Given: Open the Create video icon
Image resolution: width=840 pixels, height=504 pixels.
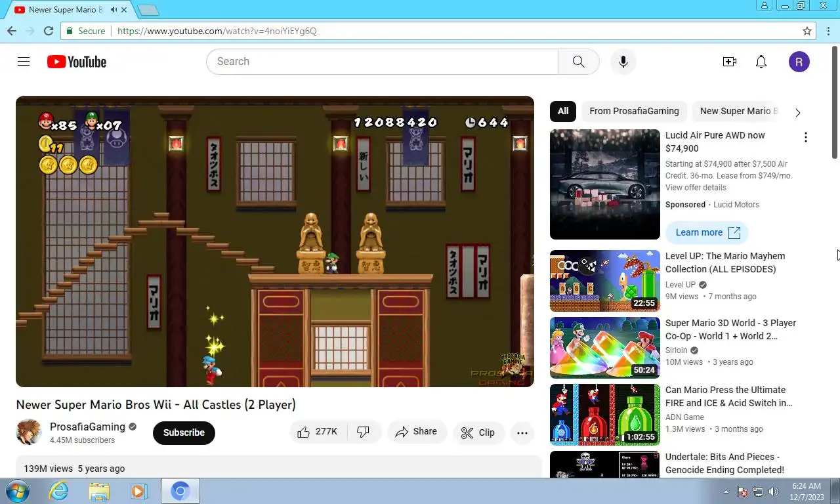Looking at the screenshot, I should click(x=729, y=62).
